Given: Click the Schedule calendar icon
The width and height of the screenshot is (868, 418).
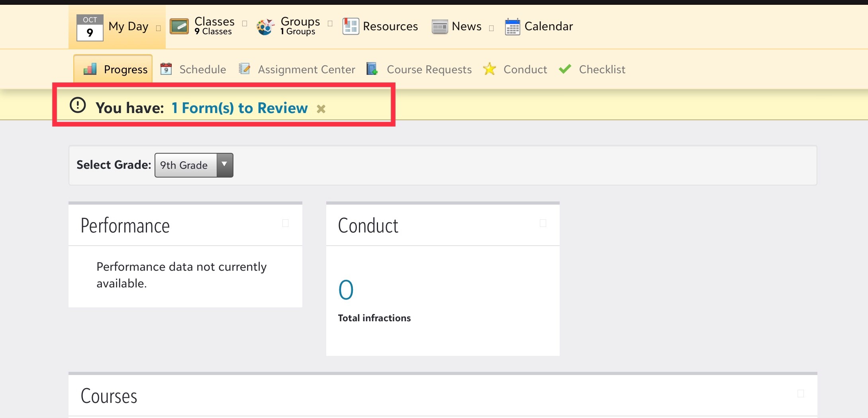Looking at the screenshot, I should (x=166, y=69).
